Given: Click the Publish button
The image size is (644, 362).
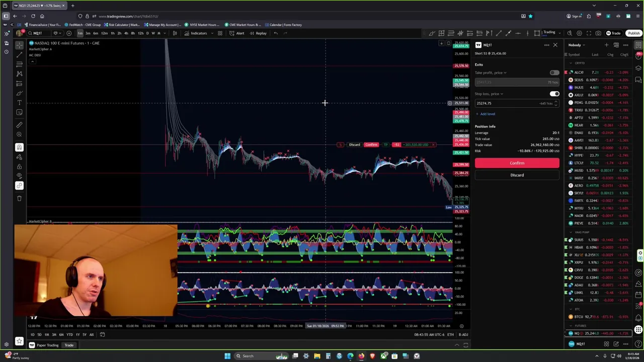Looking at the screenshot, I should (633, 33).
